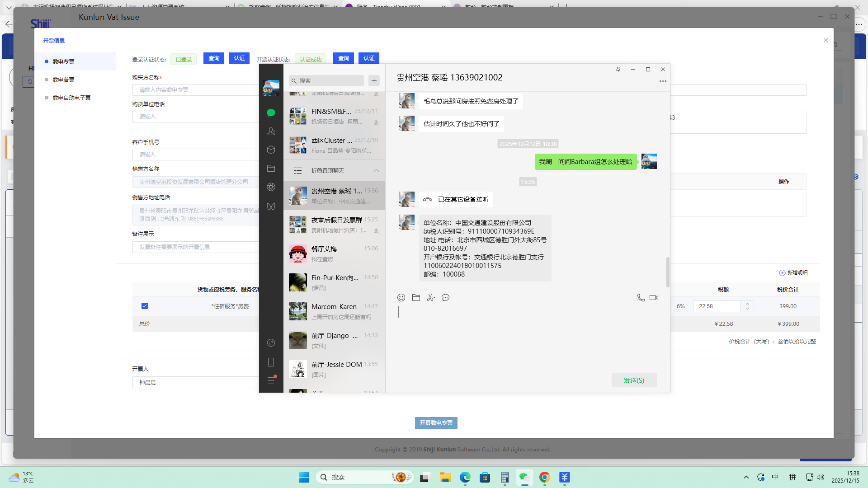Viewport: 868px width, 488px height.
Task: Select the 数电自助电子票 option
Action: point(71,98)
